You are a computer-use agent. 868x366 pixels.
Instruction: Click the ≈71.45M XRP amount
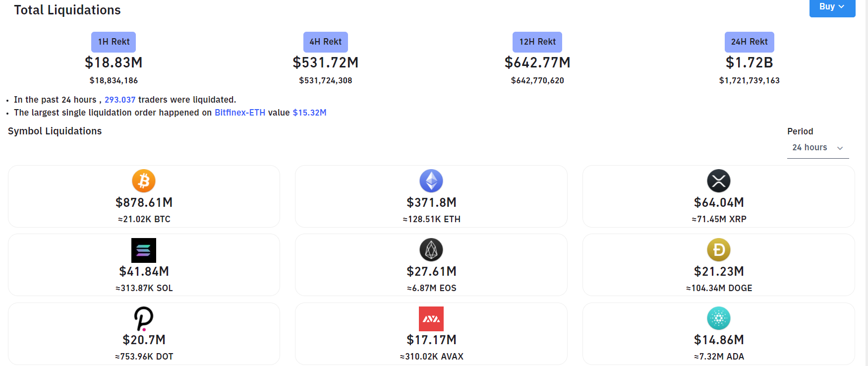[x=719, y=219]
